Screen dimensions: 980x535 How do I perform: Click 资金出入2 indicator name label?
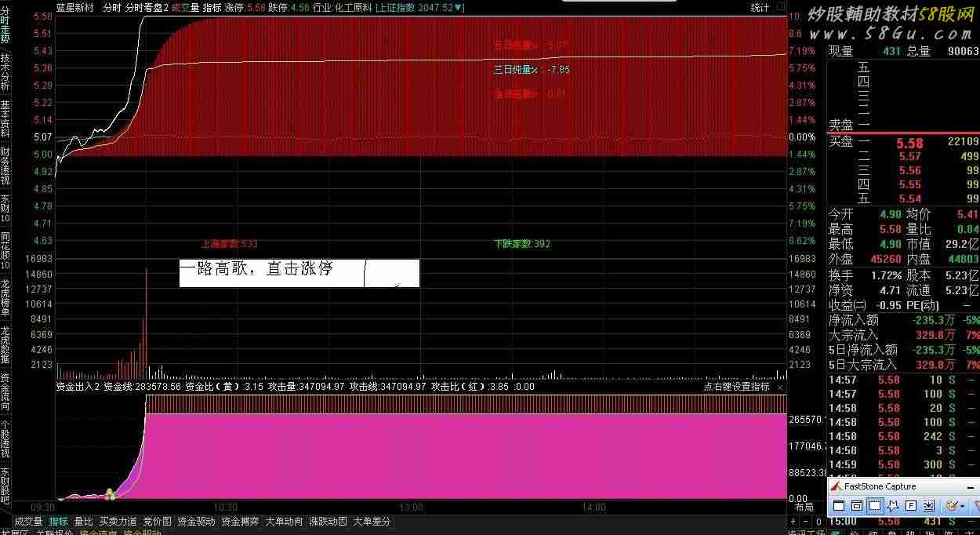(78, 387)
